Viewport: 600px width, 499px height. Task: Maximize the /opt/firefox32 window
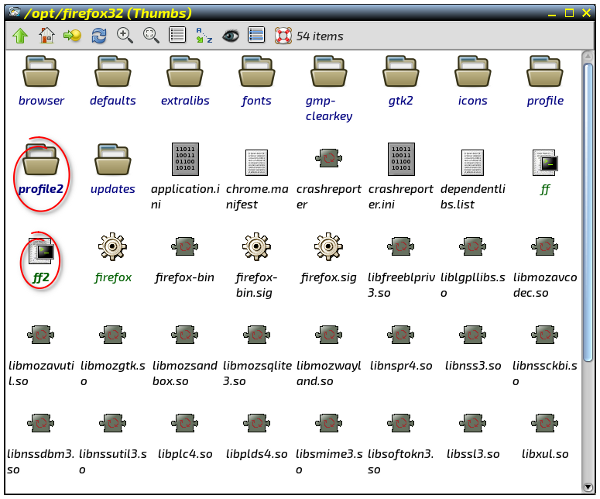click(x=569, y=13)
